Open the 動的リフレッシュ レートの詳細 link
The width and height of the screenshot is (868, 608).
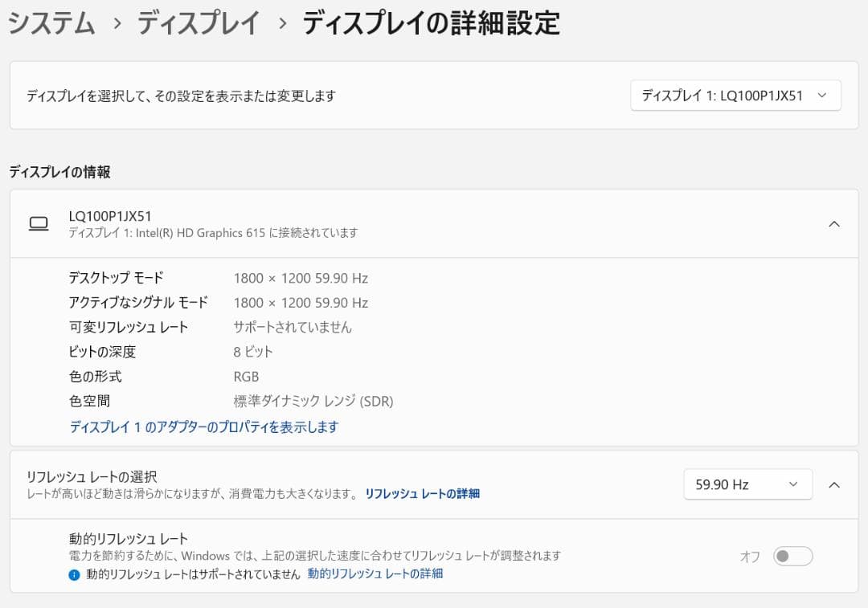(x=375, y=573)
